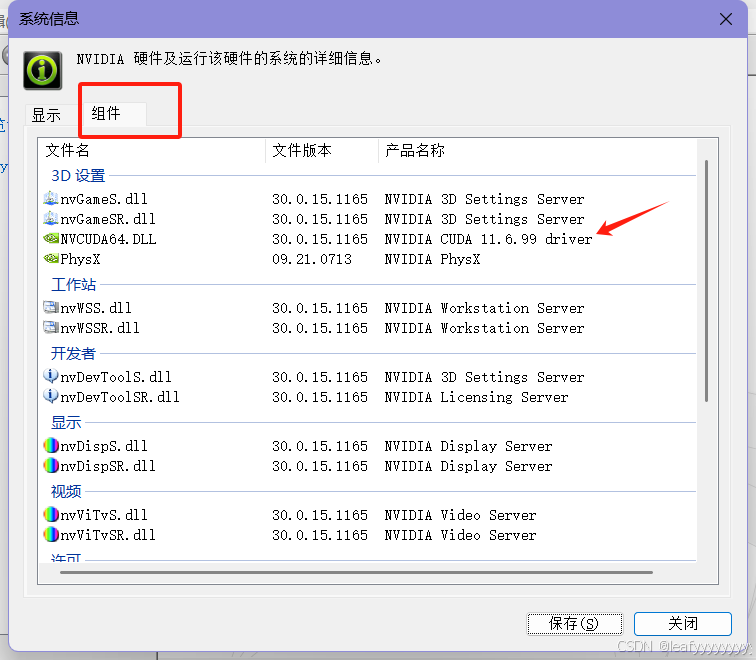This screenshot has height=660, width=756.
Task: Select the 3D 设置 group header
Action: pos(78,175)
